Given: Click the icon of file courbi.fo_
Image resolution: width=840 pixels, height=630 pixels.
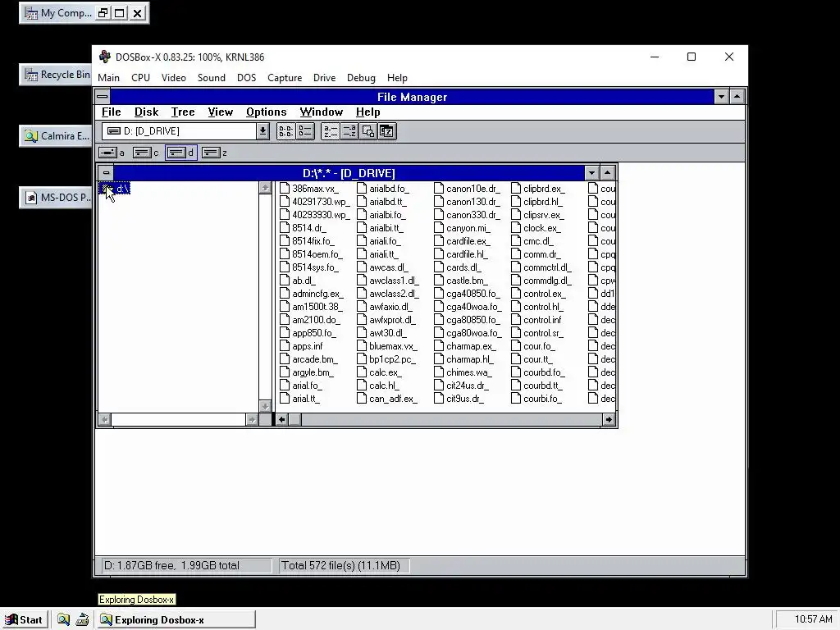Looking at the screenshot, I should tap(516, 399).
